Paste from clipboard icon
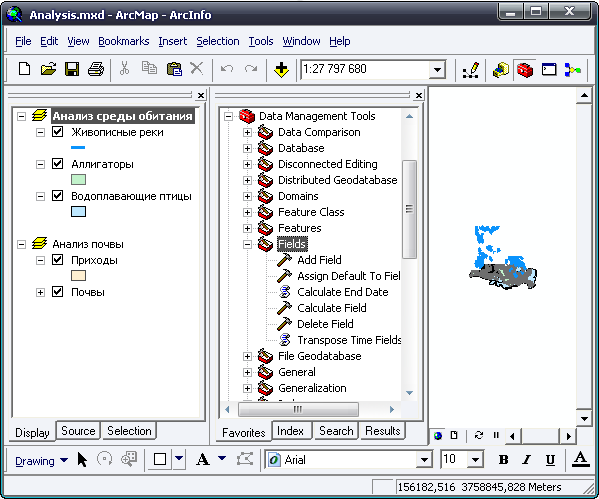The image size is (599, 499). coord(174,69)
